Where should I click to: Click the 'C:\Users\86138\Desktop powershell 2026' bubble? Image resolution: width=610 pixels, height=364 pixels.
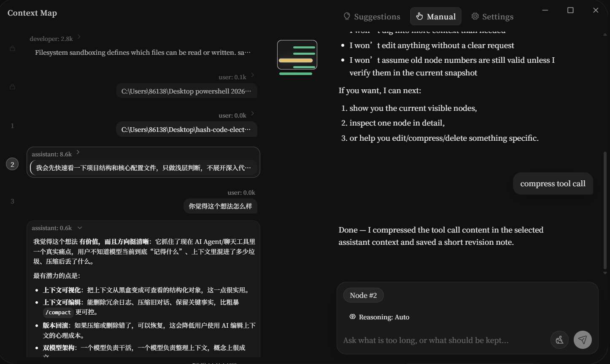pyautogui.click(x=186, y=91)
